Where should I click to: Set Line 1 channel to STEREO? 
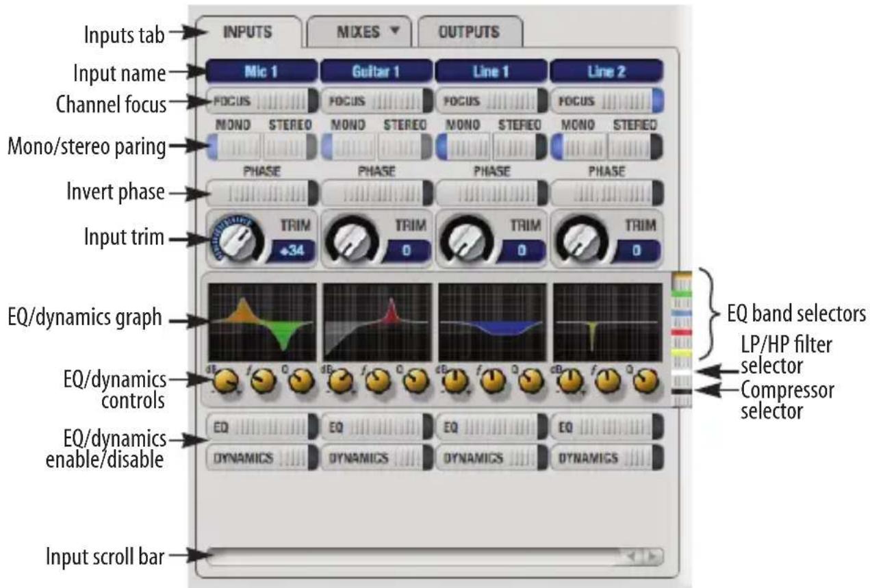coord(520,146)
